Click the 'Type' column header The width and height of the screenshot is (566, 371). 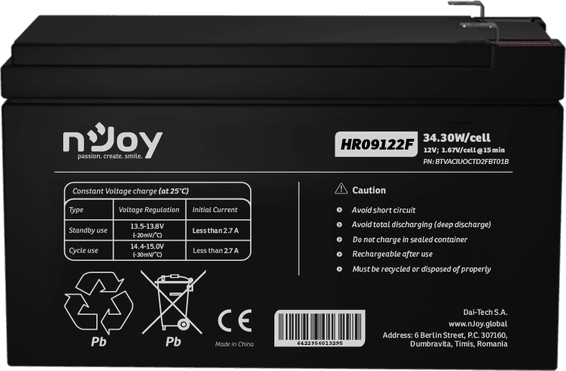76,210
